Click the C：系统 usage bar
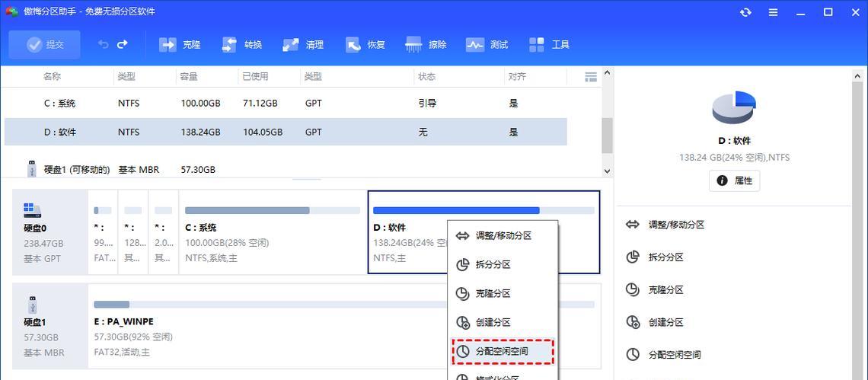This screenshot has height=380, width=868. click(273, 210)
